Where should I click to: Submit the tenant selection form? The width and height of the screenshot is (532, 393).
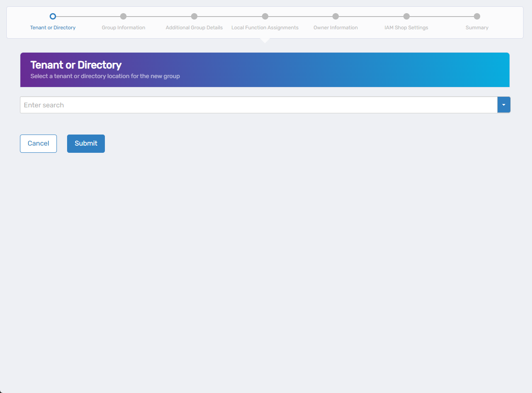[x=86, y=143]
